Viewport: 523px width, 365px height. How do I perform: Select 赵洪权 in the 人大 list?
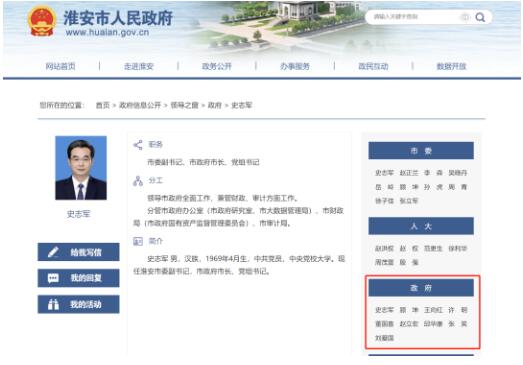[385, 249]
